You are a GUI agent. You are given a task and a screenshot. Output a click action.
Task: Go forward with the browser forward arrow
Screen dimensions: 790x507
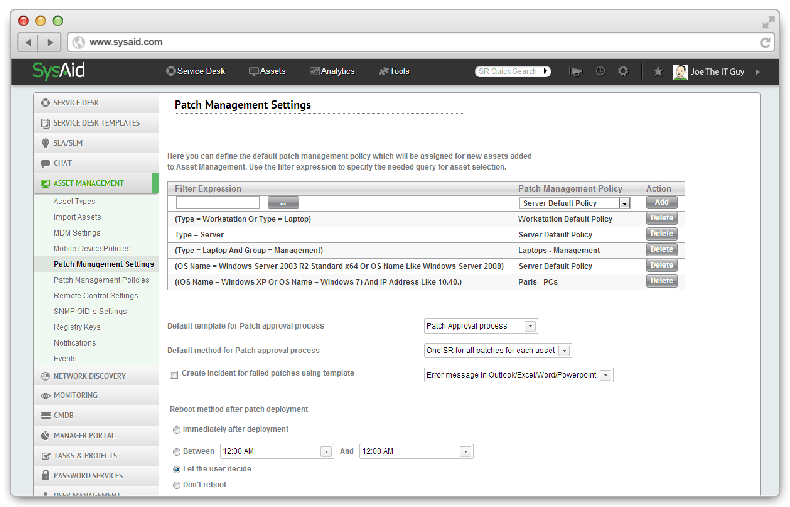click(50, 42)
